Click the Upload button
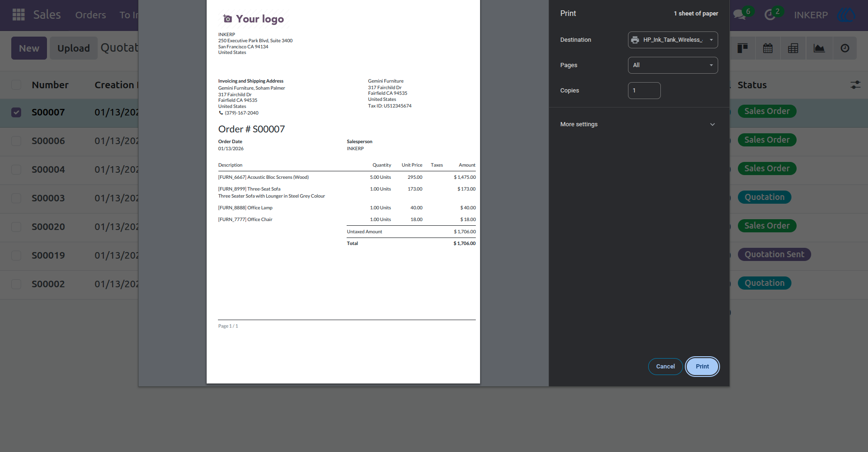 (73, 48)
